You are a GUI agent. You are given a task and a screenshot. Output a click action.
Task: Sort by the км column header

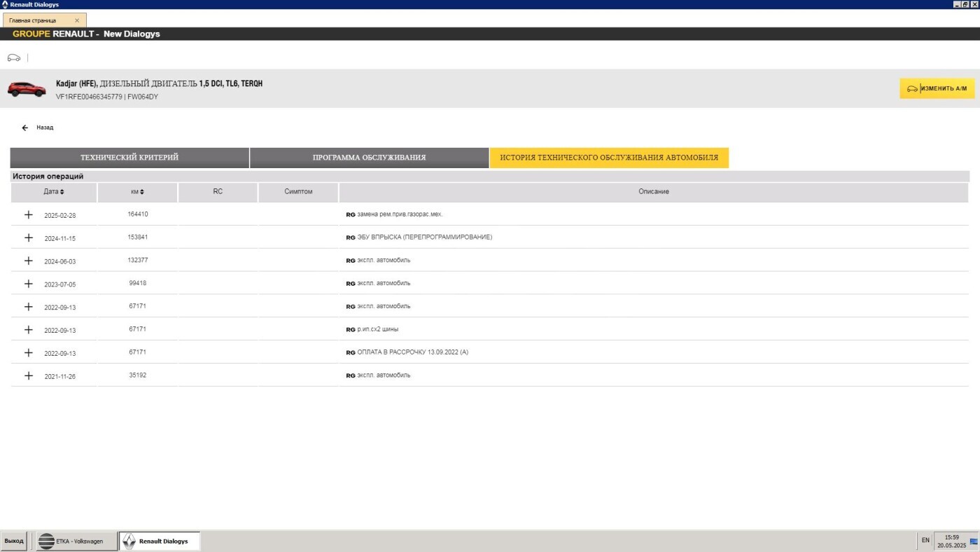tap(137, 192)
